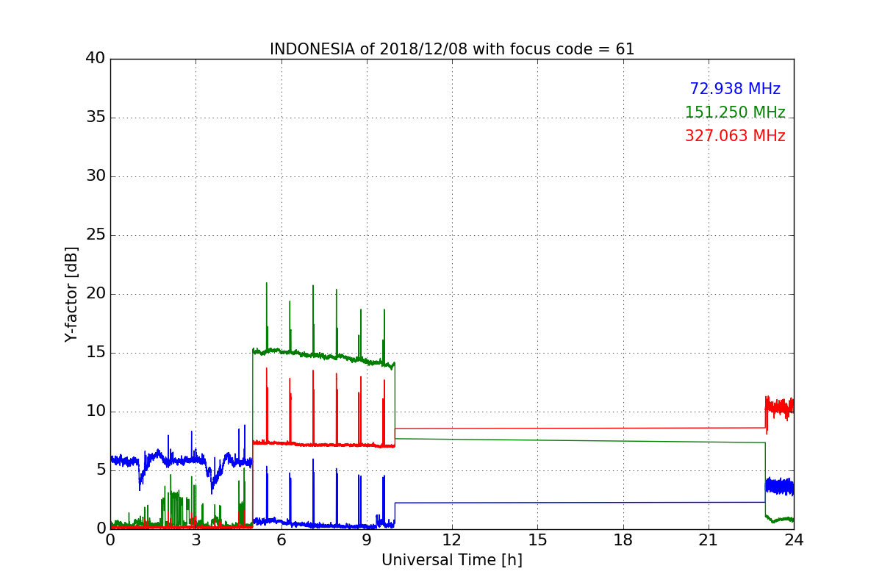Click y-axis tick label 10
This screenshot has height=588, width=882.
coord(96,412)
